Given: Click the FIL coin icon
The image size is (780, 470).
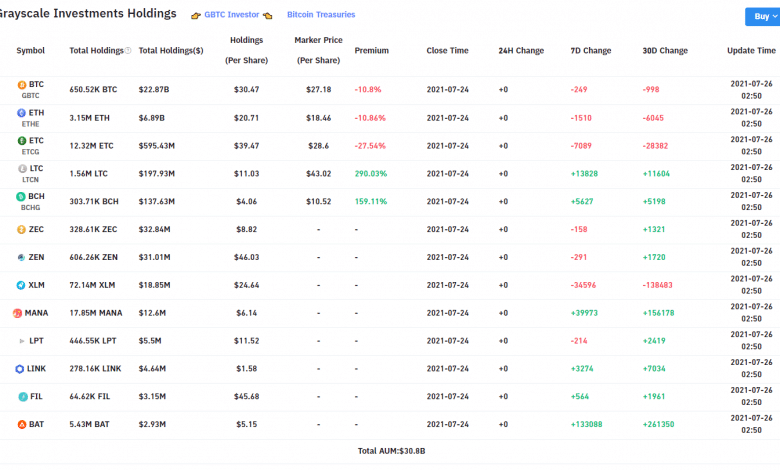Looking at the screenshot, I should pos(22,397).
